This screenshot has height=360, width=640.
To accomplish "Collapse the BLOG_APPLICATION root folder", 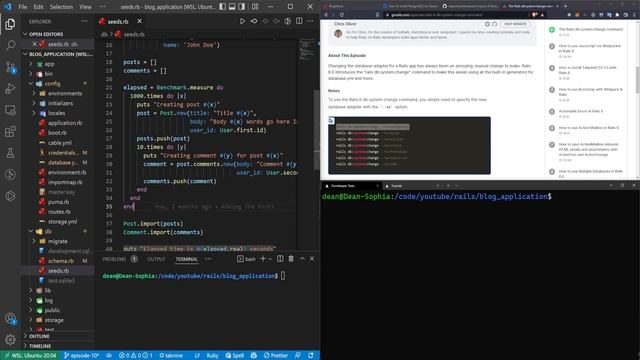I will (x=57, y=54).
